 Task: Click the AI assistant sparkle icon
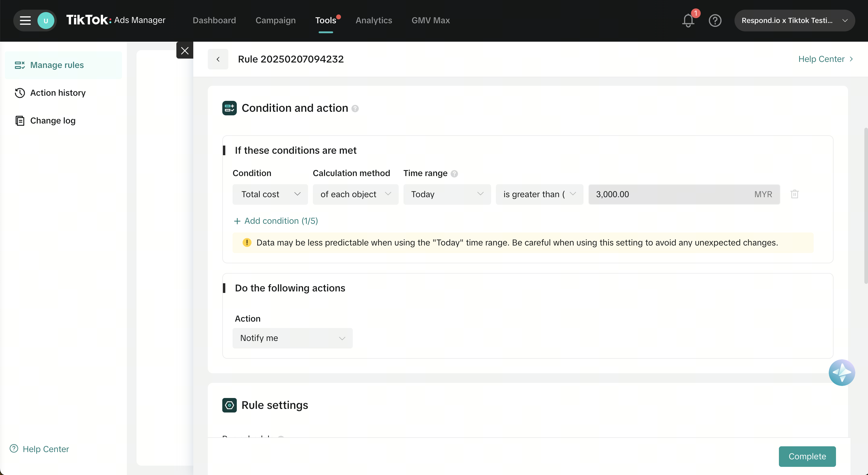(842, 373)
